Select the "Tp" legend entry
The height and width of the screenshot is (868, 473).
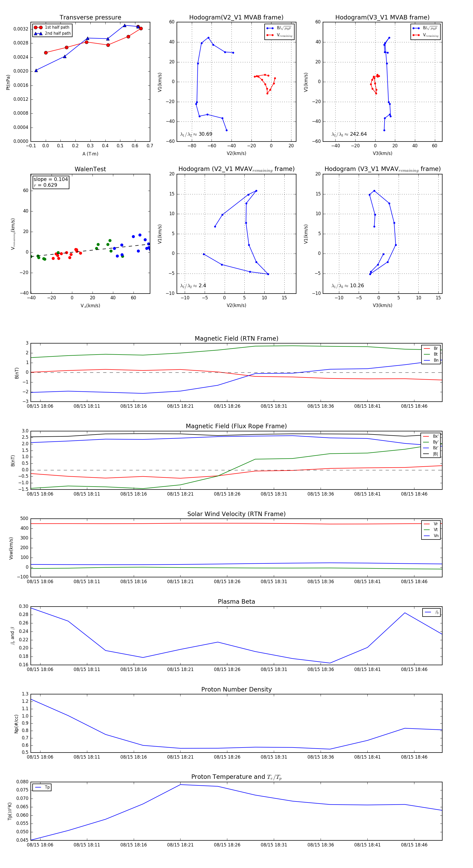tap(42, 787)
